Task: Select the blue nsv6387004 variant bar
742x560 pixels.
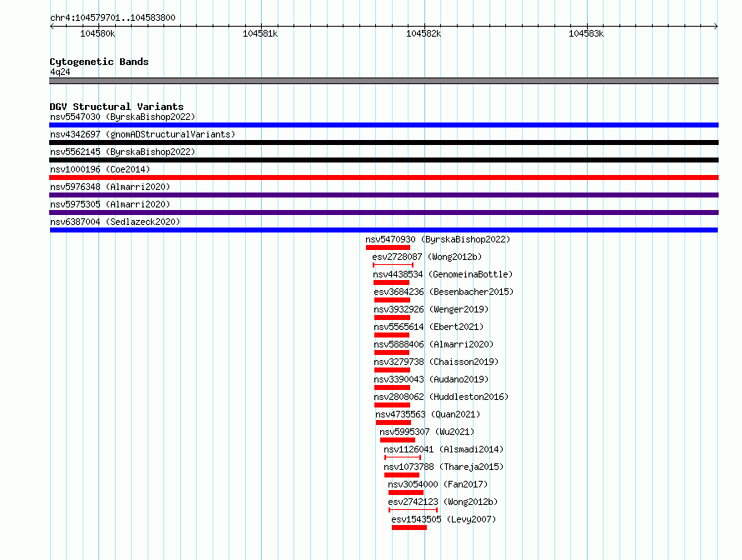Action: pos(384,230)
